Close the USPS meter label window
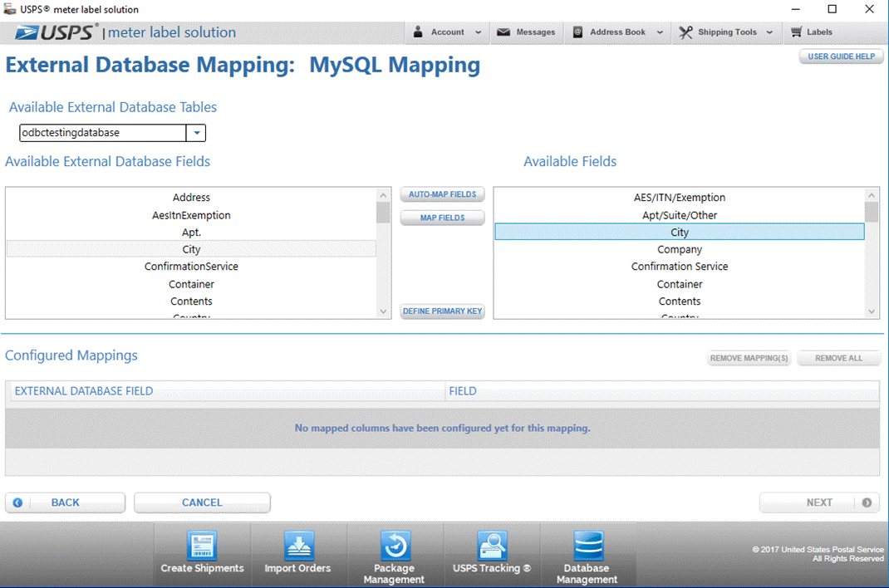The height and width of the screenshot is (588, 889). 869,9
